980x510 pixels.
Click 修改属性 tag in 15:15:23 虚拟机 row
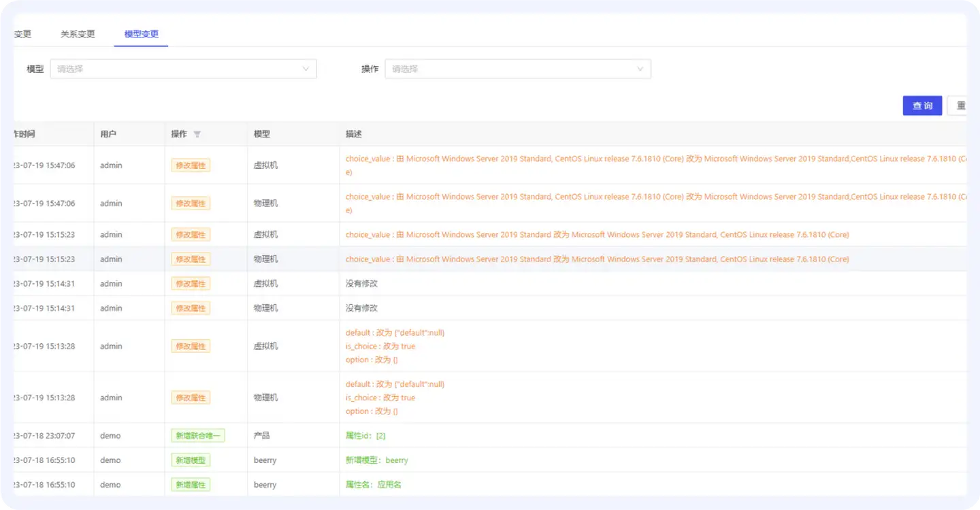click(191, 235)
